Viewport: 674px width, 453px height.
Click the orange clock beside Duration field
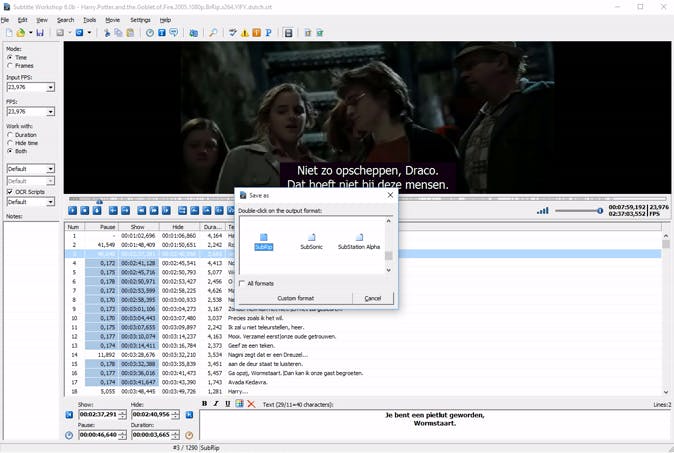click(x=189, y=435)
